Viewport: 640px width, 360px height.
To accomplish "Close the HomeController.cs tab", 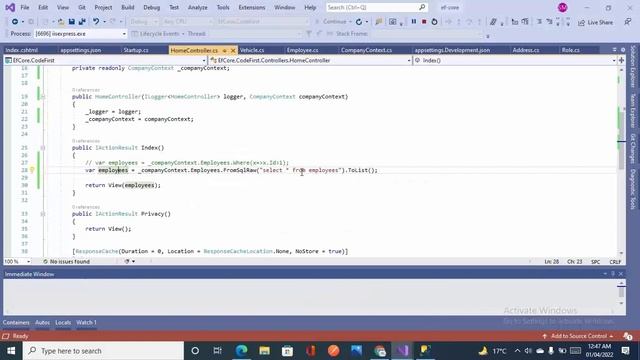I will click(x=233, y=50).
